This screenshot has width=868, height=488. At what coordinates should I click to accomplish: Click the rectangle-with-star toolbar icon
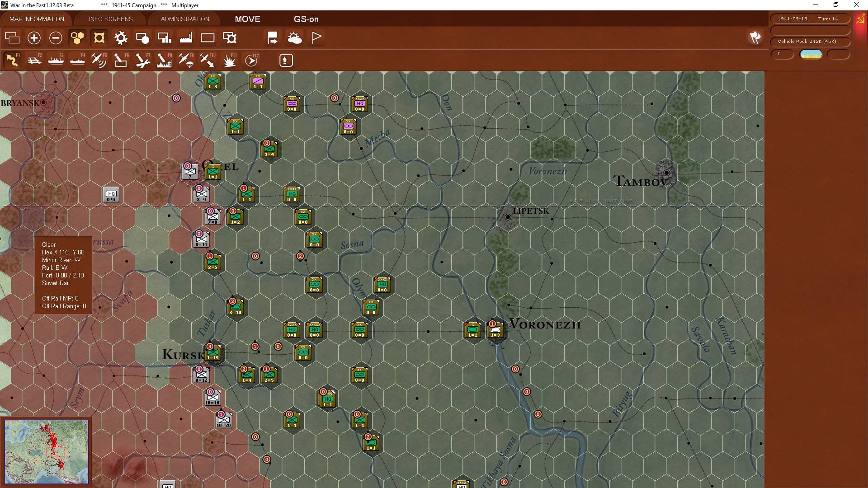click(229, 38)
